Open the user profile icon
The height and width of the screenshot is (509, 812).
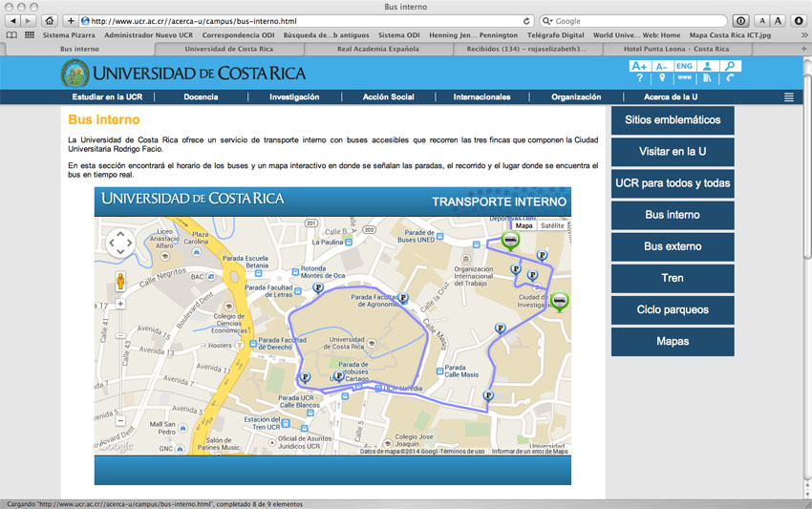[707, 66]
